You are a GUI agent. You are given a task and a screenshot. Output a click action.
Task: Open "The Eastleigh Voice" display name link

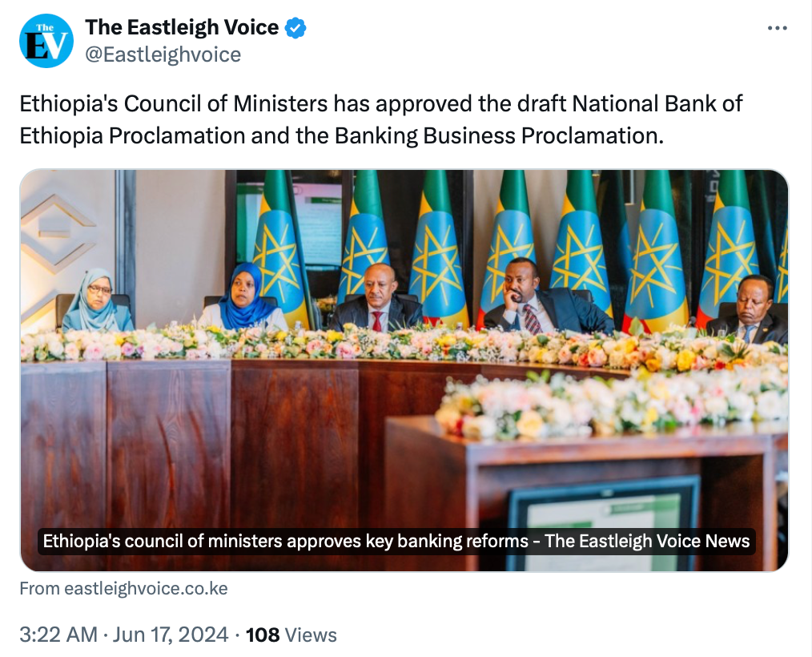click(x=182, y=28)
